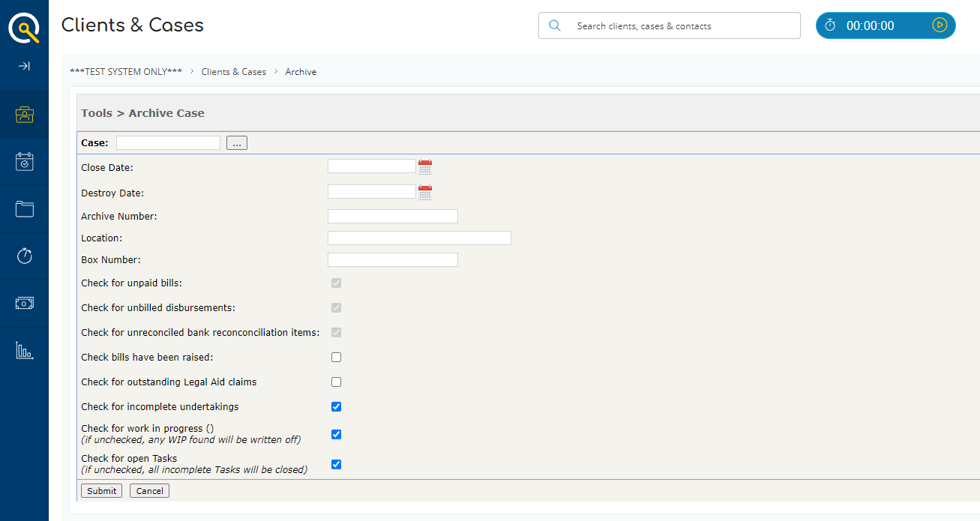Click the magnifier logo in the sidebar
Image resolution: width=980 pixels, height=521 pixels.
click(24, 28)
